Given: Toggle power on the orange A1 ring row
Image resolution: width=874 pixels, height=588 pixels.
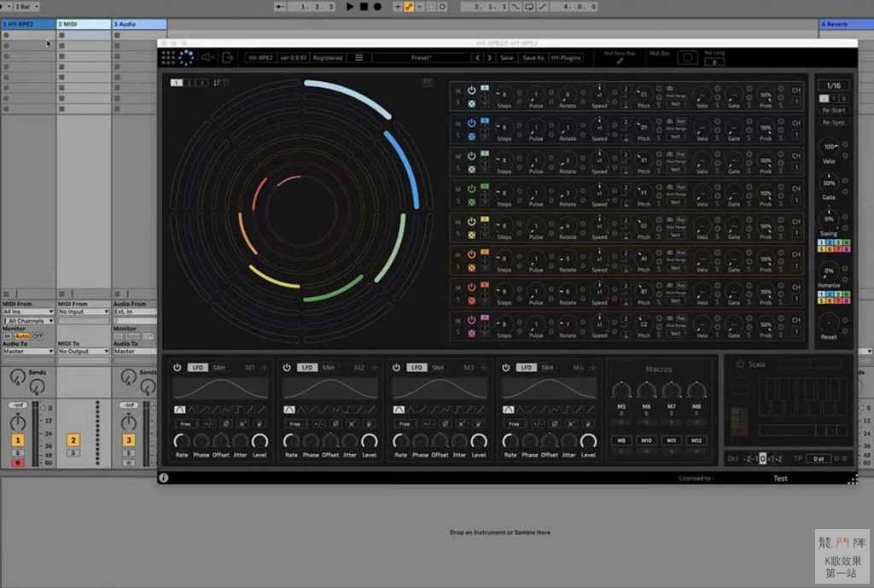Looking at the screenshot, I should click(x=471, y=254).
